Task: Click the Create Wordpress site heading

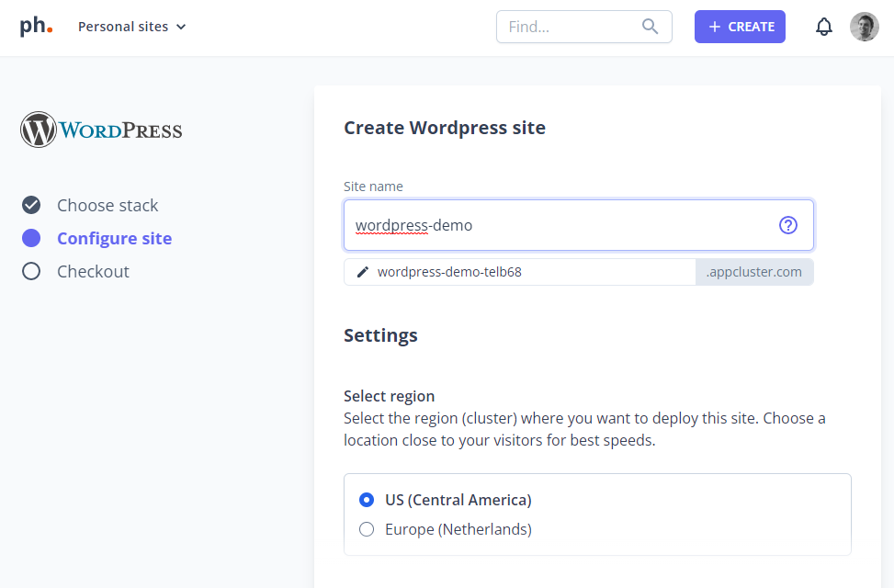Action: click(x=444, y=128)
